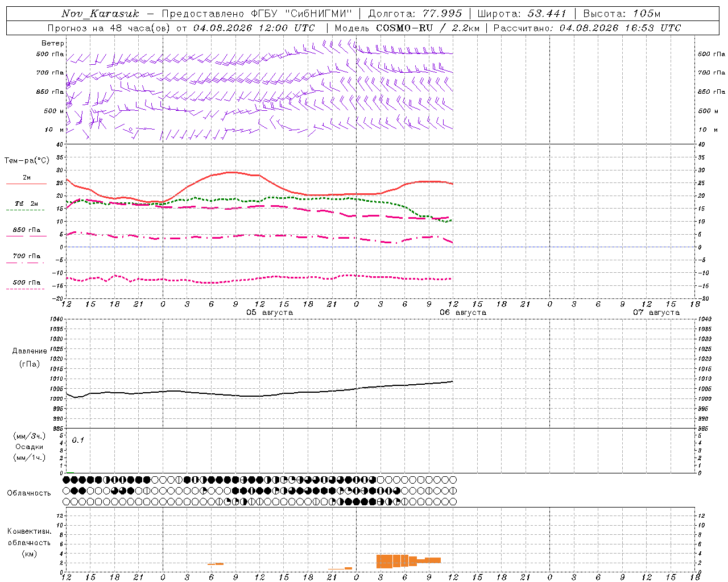
Task: Click the Облачность cloud cover label
Action: [29, 493]
